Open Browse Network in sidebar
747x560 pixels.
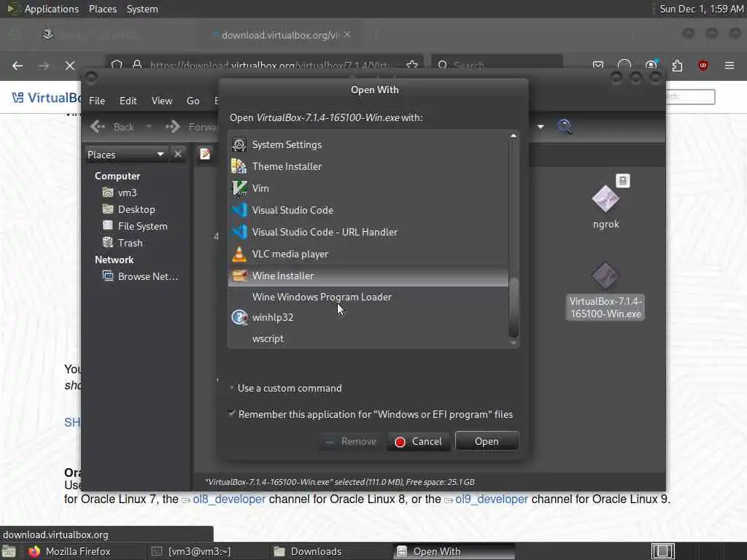point(140,276)
